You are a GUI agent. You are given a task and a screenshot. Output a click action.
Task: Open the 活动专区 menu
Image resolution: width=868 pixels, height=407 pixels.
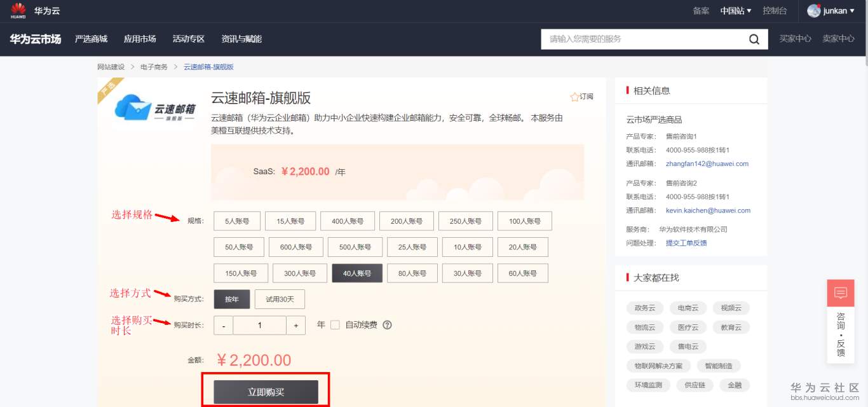[x=189, y=39]
